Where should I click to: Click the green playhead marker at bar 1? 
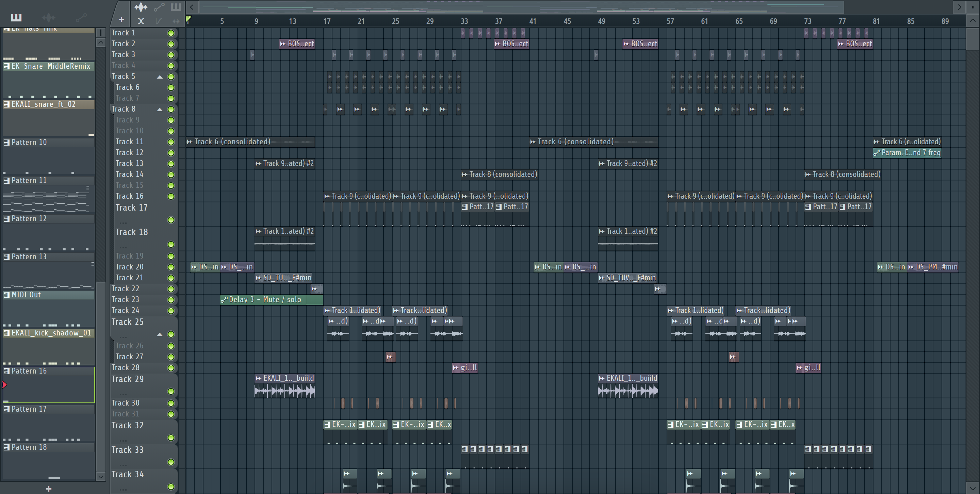[188, 19]
